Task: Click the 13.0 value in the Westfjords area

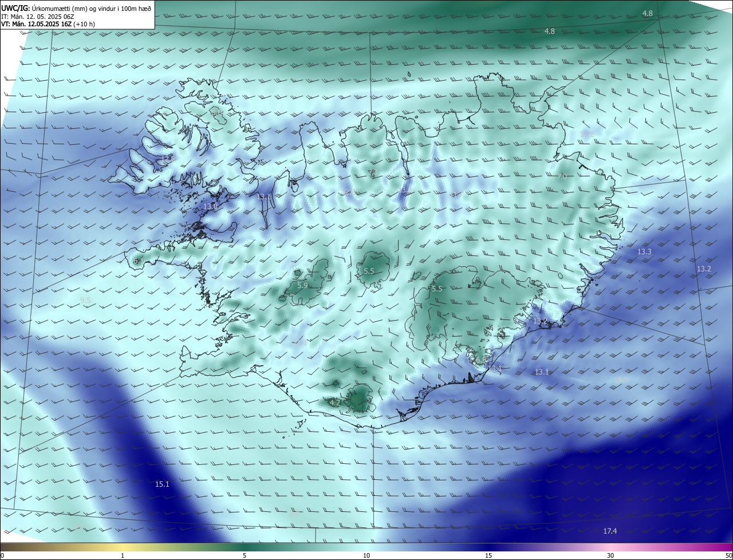Action: (x=210, y=206)
